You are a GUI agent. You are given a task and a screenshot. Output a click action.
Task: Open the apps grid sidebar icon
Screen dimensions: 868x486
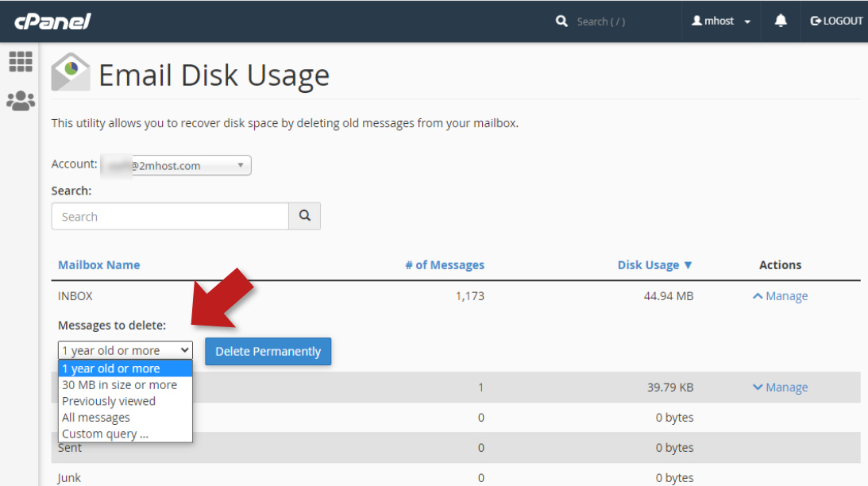click(x=21, y=62)
